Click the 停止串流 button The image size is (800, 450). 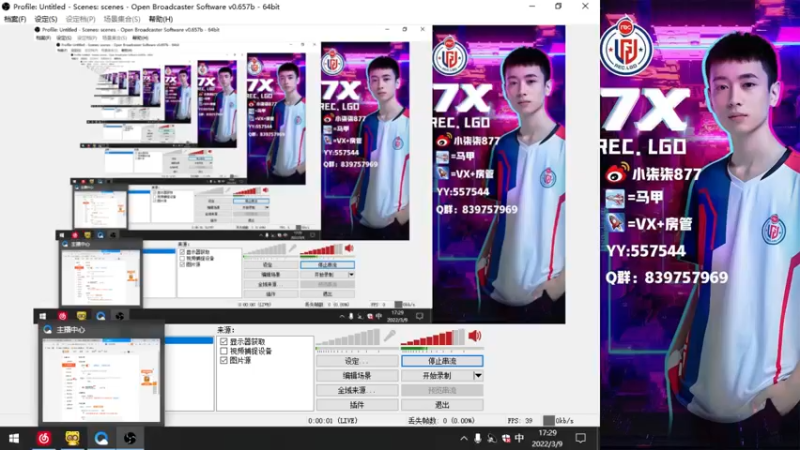point(442,361)
